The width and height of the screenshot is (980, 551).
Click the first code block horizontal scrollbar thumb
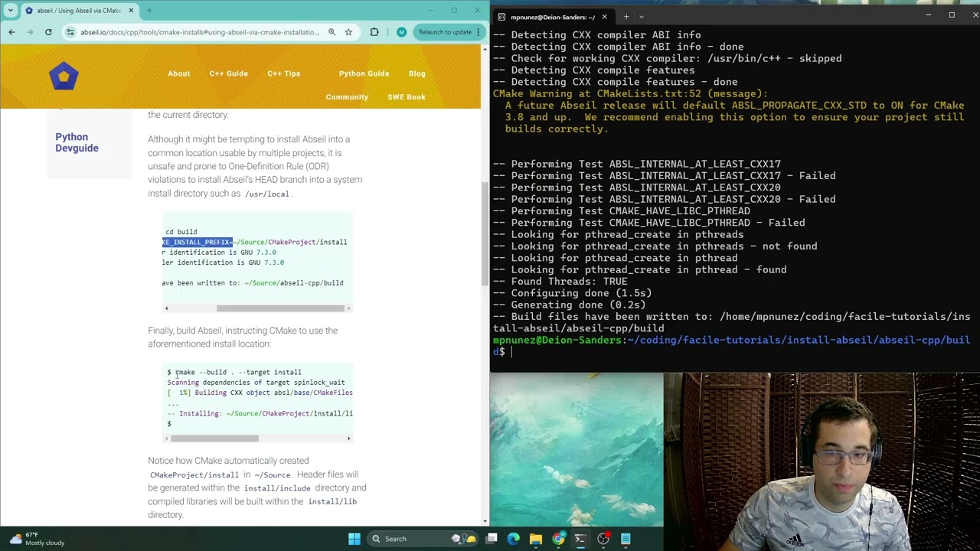click(280, 308)
